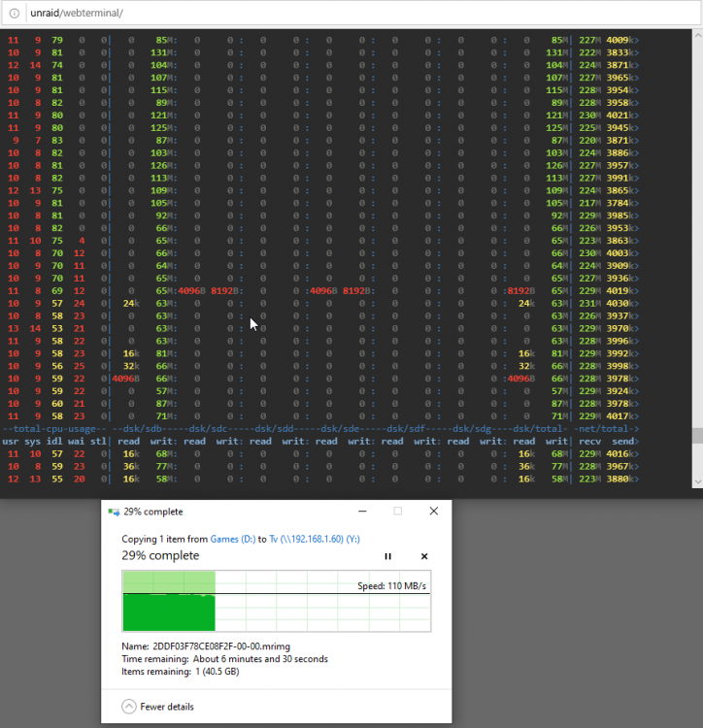Open the Tv (\\192.168.1.60) (Y:) destination link
This screenshot has width=703, height=728.
[x=315, y=539]
